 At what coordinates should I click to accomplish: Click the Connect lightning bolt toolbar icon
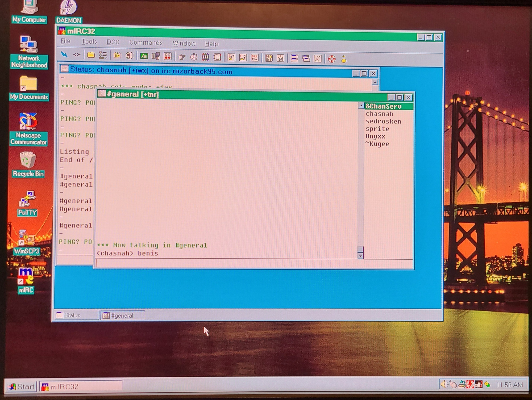tap(64, 54)
